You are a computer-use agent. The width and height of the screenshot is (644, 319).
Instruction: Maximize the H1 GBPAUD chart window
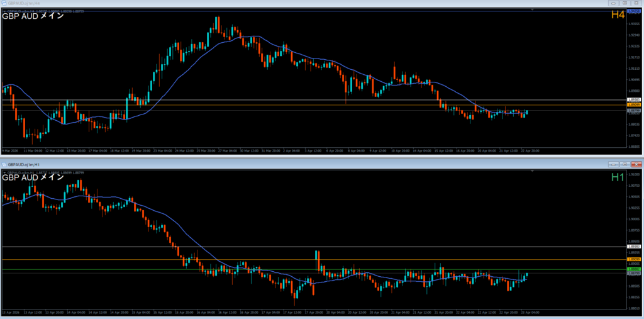pyautogui.click(x=624, y=164)
